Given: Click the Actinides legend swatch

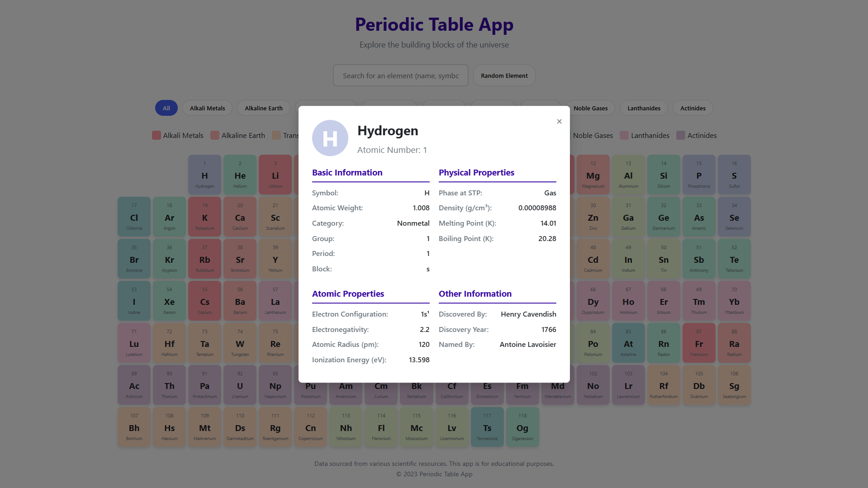Looking at the screenshot, I should click(681, 135).
